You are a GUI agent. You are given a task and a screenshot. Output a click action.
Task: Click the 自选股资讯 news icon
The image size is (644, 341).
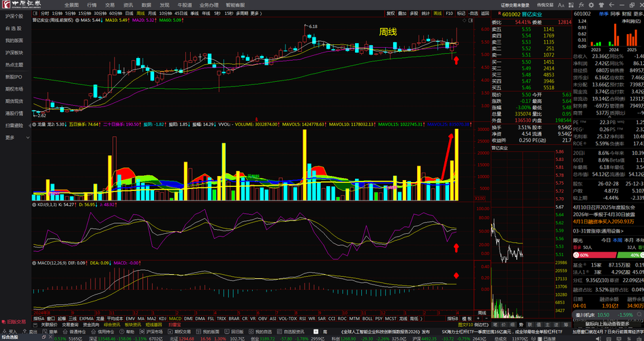[279, 331]
